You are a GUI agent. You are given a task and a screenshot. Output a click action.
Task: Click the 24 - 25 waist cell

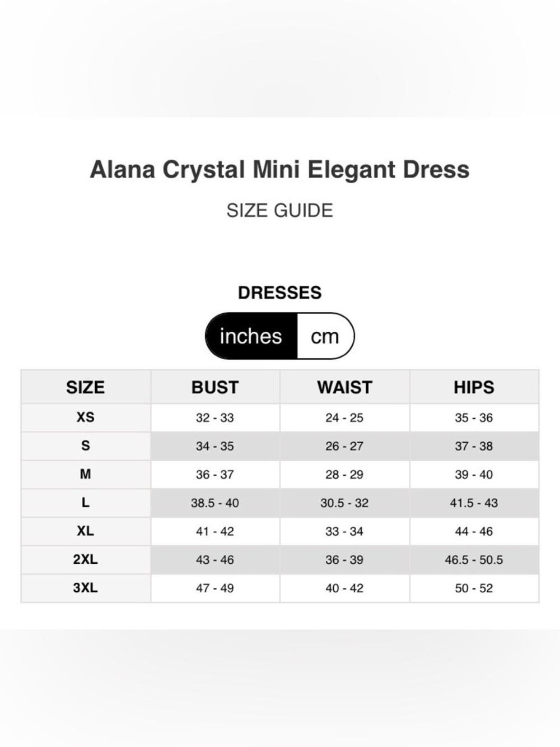tap(344, 417)
